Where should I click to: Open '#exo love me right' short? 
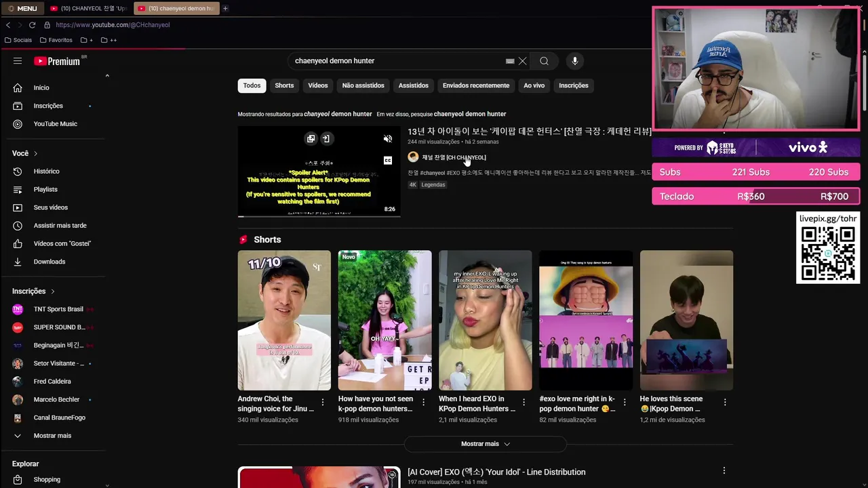(586, 321)
